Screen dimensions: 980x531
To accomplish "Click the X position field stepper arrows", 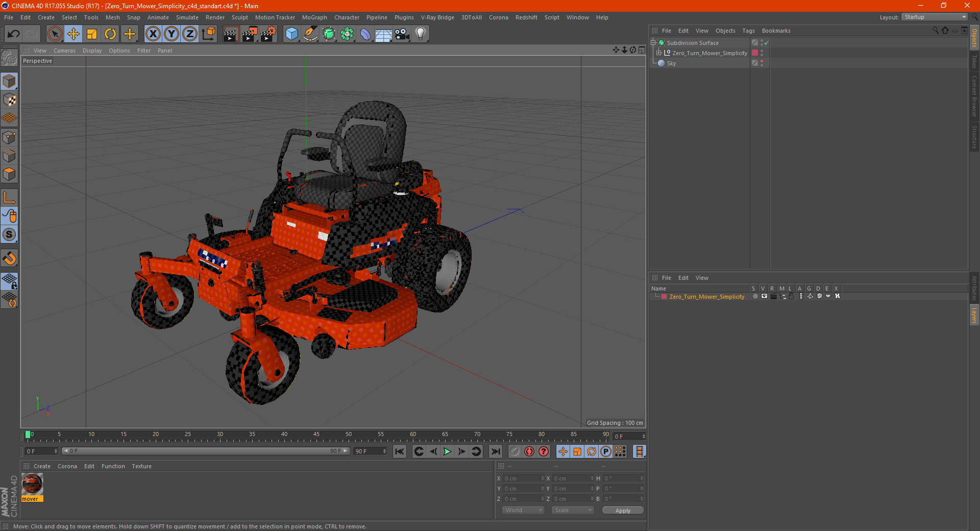I will tap(543, 478).
